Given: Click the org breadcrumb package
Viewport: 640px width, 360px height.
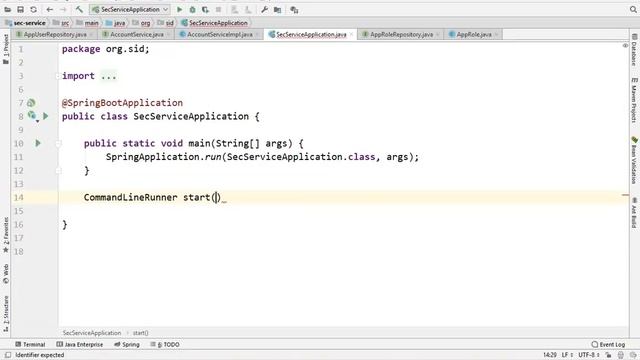Looking at the screenshot, I should point(141,23).
